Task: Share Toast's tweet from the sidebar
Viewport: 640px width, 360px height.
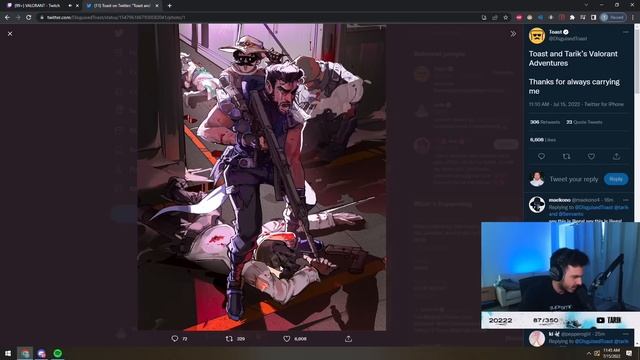Action: click(x=616, y=156)
